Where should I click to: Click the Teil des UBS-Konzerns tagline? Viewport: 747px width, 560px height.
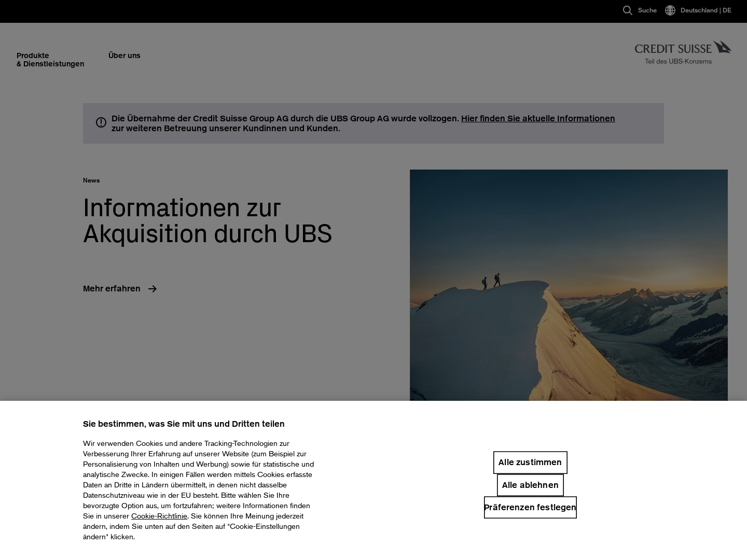click(x=678, y=61)
